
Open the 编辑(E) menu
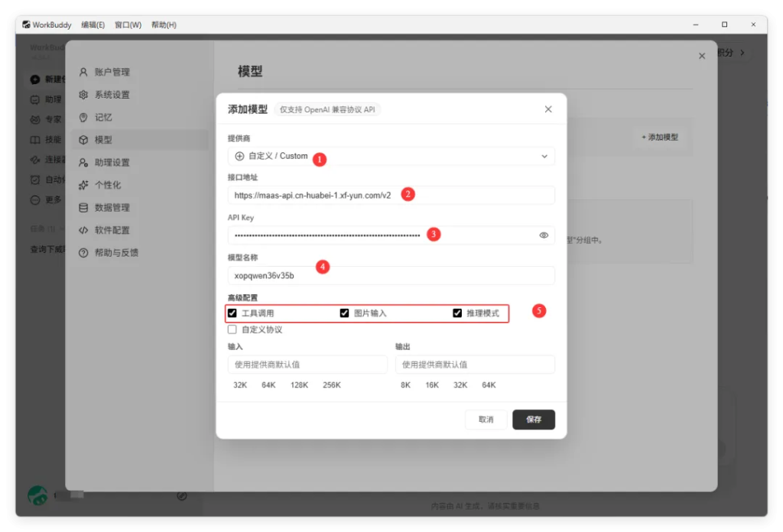[x=93, y=24]
